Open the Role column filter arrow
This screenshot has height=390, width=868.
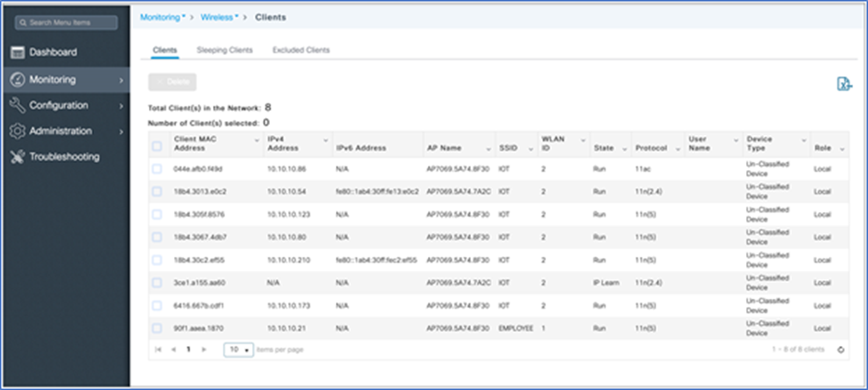coord(842,149)
